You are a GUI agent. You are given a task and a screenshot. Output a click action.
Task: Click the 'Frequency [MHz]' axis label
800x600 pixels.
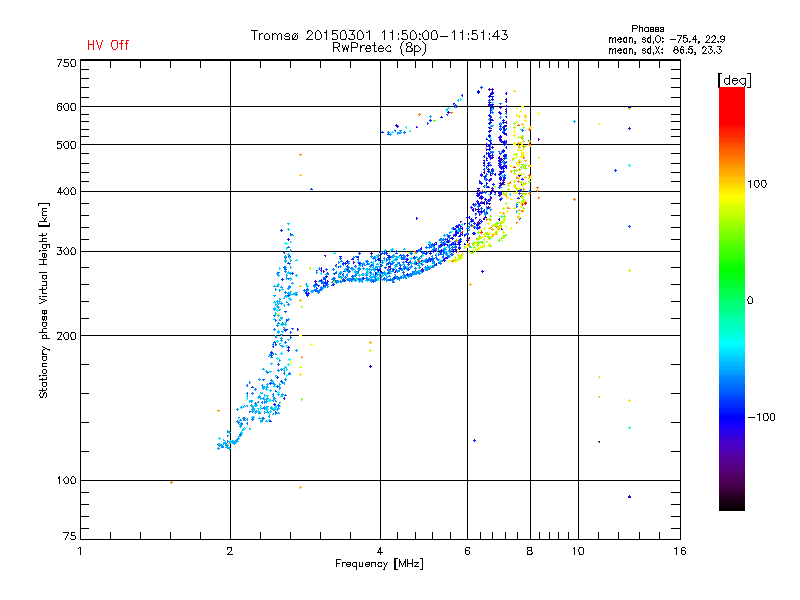379,564
